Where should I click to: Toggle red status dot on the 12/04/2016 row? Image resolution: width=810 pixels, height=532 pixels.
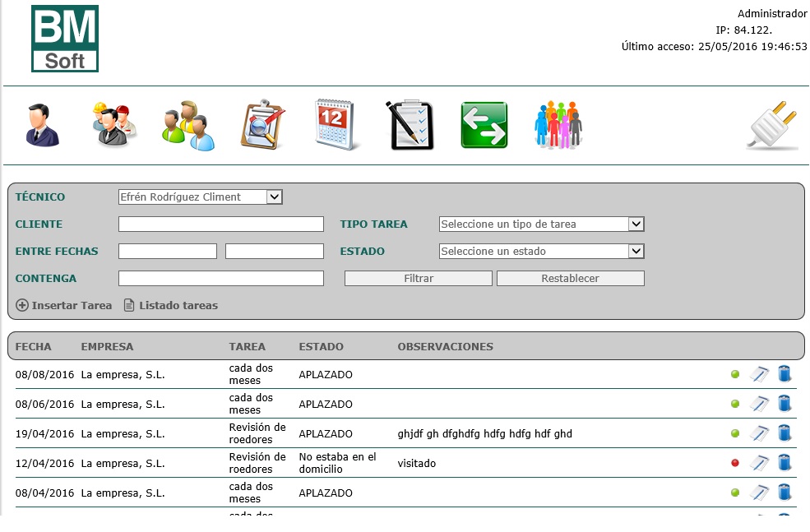[735, 463]
